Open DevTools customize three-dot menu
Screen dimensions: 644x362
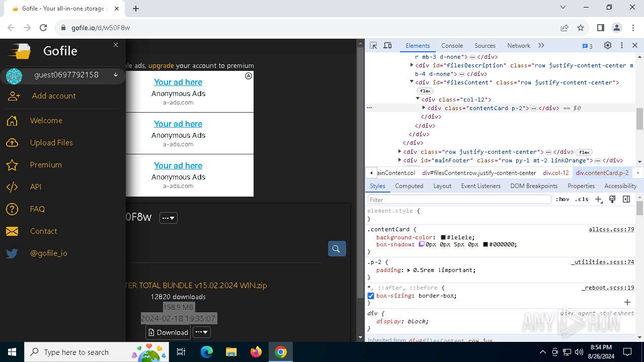pyautogui.click(x=622, y=45)
